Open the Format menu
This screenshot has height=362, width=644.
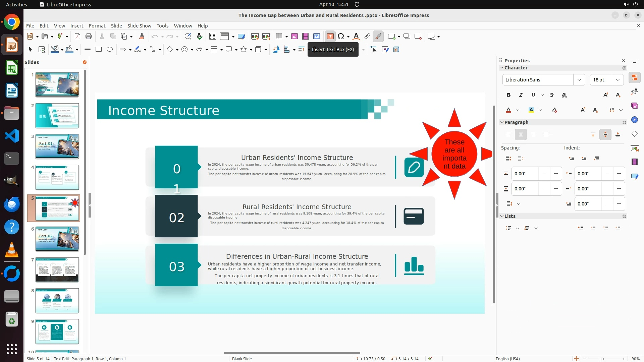(x=97, y=26)
